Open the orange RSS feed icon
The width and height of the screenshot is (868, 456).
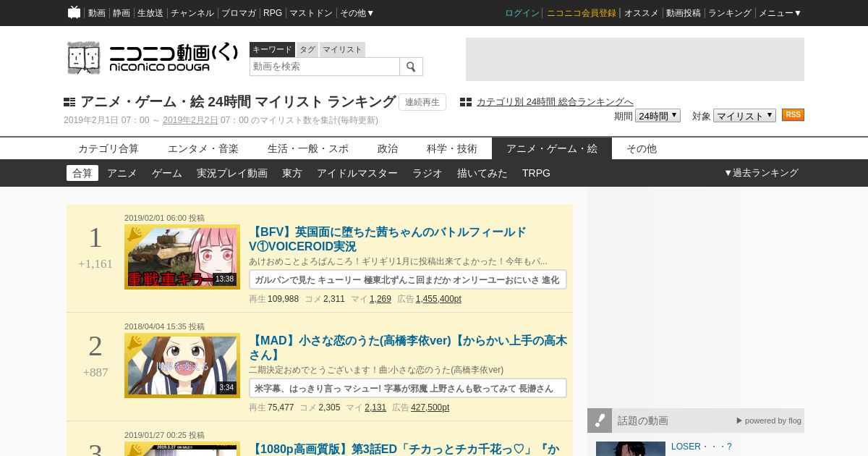pos(793,115)
